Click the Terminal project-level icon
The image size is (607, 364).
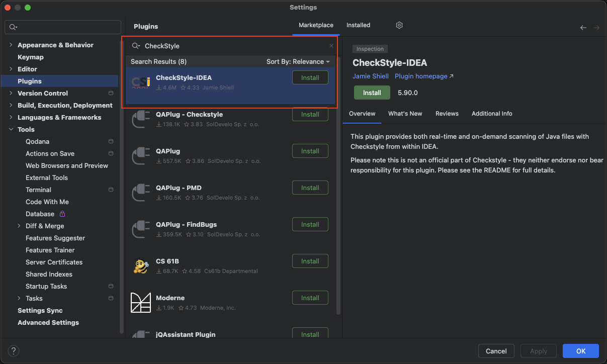click(x=111, y=190)
